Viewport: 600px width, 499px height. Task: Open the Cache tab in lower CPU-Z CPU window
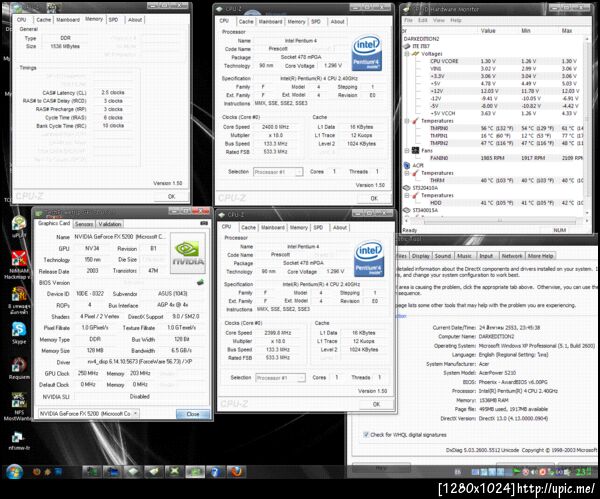248,227
